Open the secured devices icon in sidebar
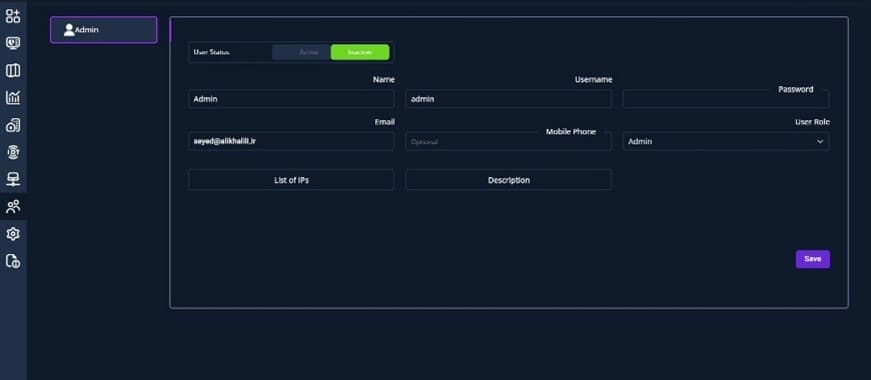This screenshot has width=871, height=380. coord(13,125)
